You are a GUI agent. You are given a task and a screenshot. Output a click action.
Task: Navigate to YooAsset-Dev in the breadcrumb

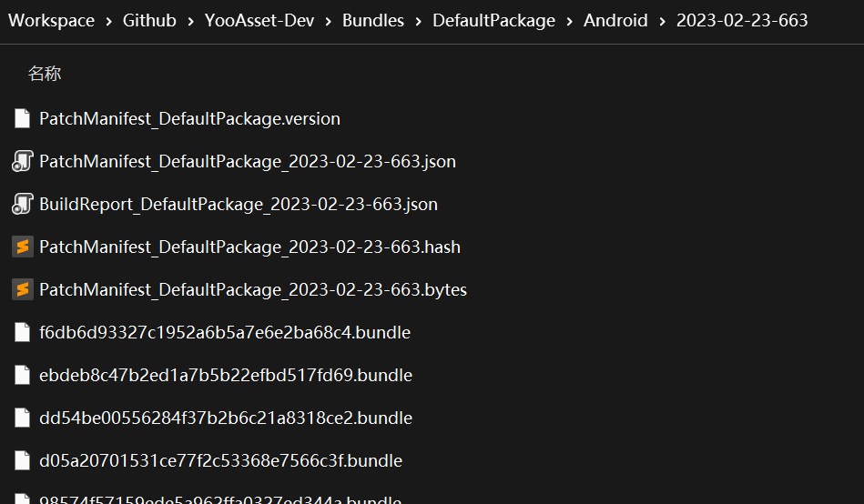tap(259, 20)
